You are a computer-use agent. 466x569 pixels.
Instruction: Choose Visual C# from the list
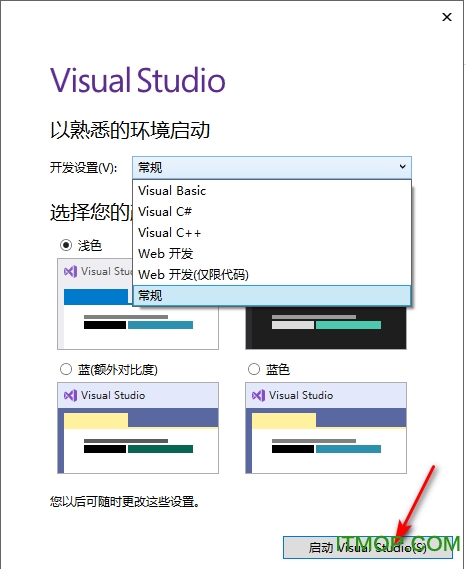click(272, 212)
